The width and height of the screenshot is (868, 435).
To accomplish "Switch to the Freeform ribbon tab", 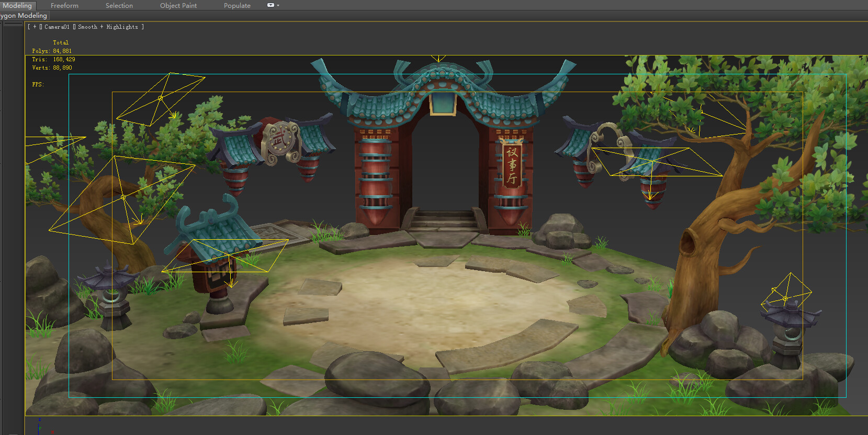I will tap(64, 6).
